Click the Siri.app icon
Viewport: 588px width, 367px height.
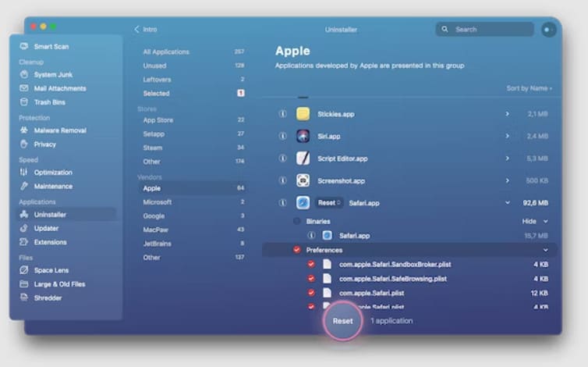(x=303, y=136)
